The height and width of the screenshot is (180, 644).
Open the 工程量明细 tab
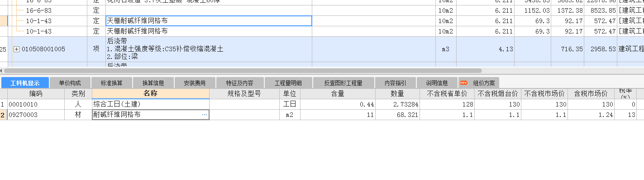[288, 83]
